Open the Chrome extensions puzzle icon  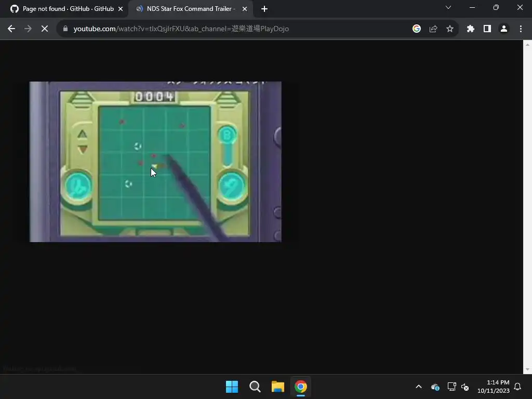pyautogui.click(x=471, y=29)
